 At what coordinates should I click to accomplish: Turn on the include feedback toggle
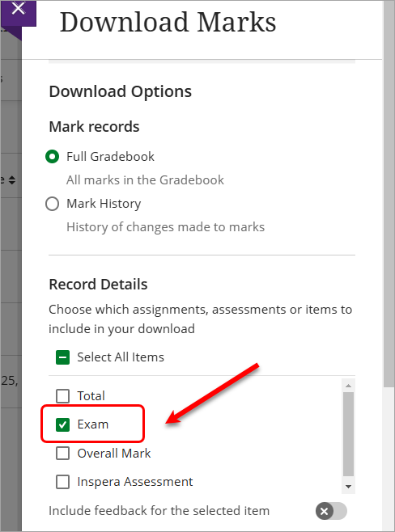click(331, 511)
